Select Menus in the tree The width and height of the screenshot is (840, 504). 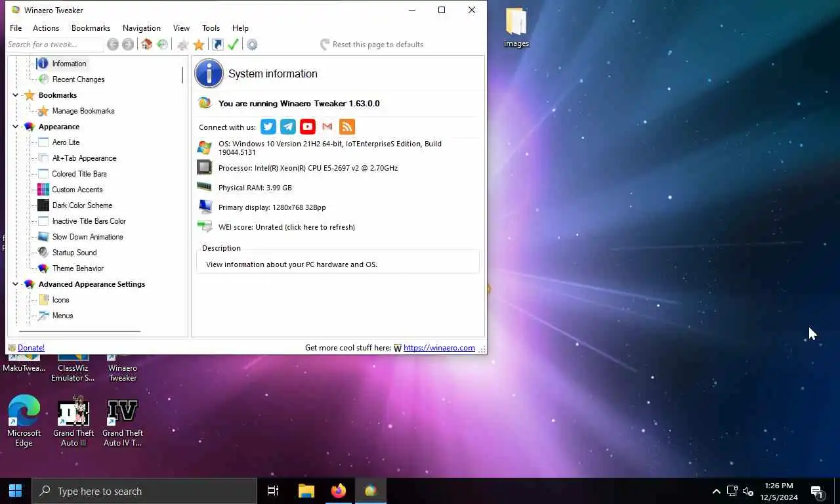pos(62,316)
